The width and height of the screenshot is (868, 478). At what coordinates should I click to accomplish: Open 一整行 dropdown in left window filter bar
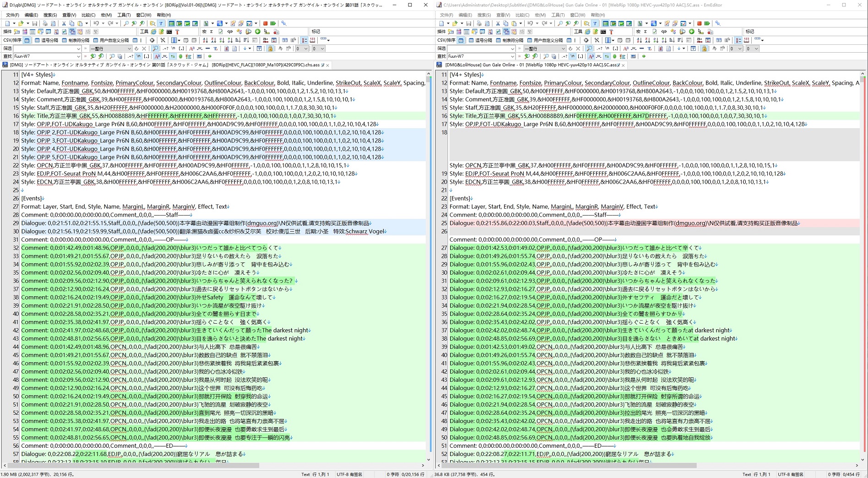click(111, 49)
